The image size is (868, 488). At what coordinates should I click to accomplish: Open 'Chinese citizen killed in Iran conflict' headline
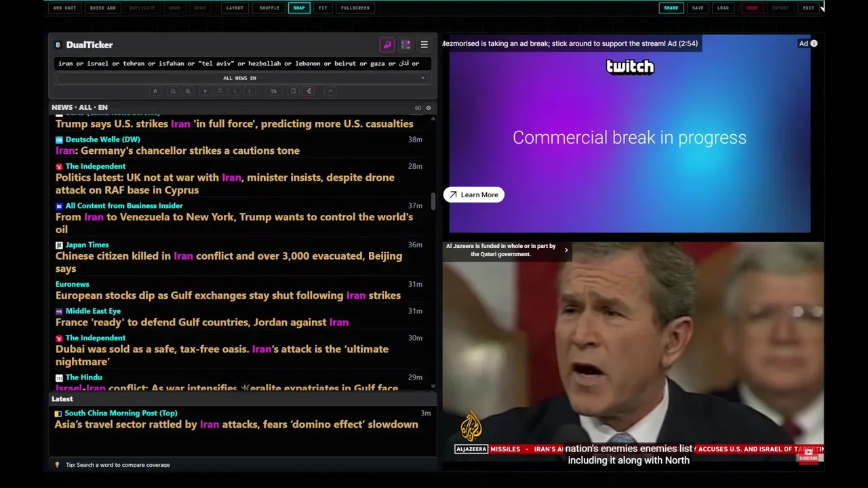[229, 262]
